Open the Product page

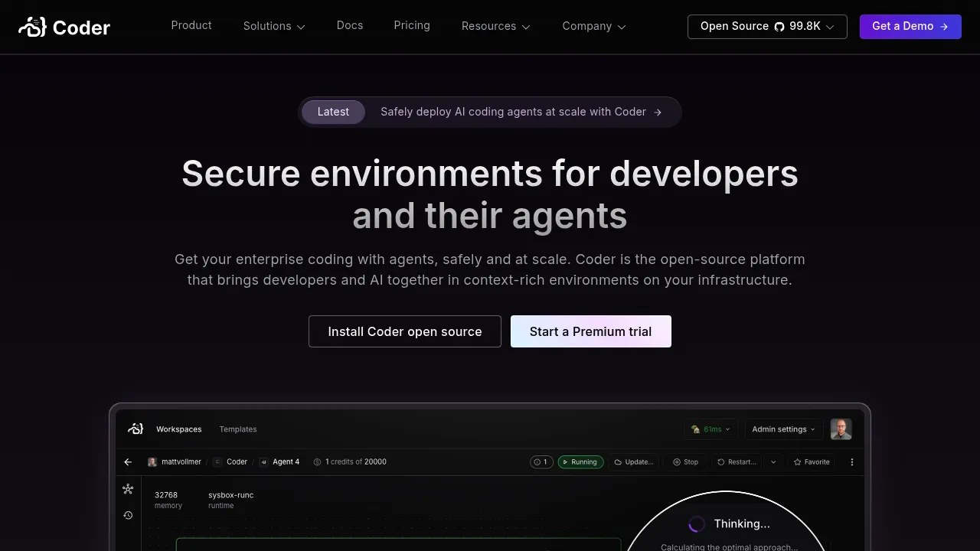pyautogui.click(x=191, y=25)
